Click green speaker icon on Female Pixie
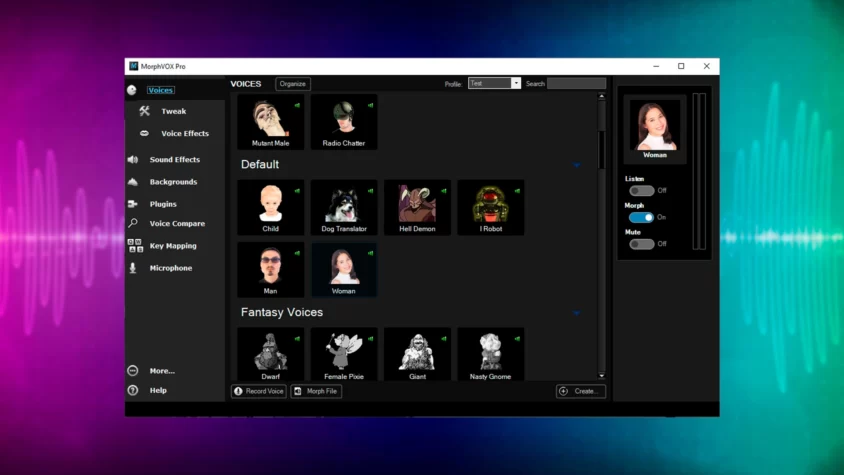The image size is (844, 475). (370, 339)
